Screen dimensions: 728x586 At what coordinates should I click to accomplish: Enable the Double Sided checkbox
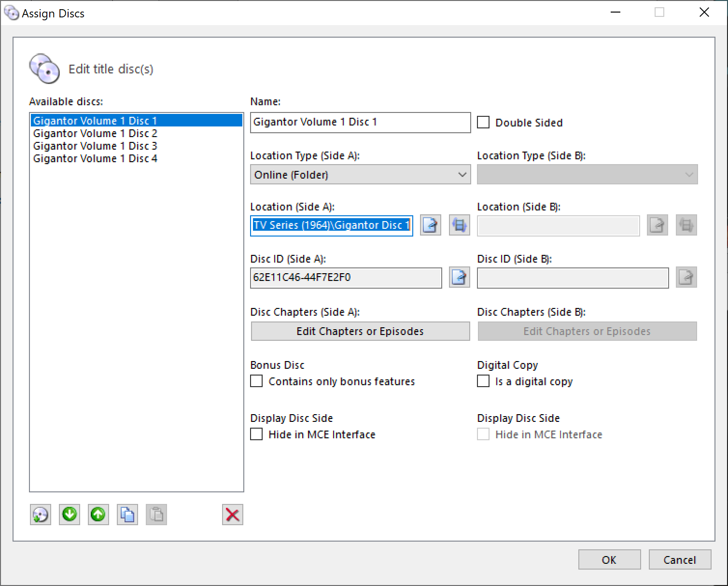tap(483, 122)
